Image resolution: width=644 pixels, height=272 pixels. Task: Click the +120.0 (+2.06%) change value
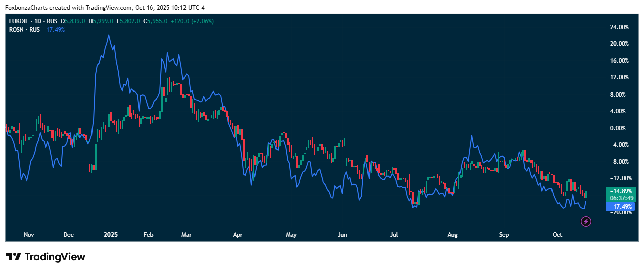coord(192,22)
